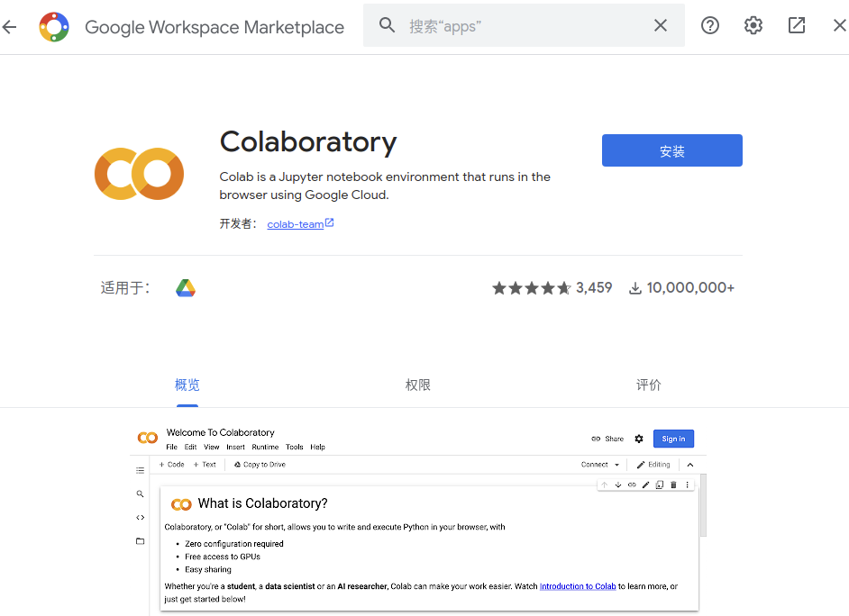
Task: Click the Editing pencil mode in preview
Action: 653,465
